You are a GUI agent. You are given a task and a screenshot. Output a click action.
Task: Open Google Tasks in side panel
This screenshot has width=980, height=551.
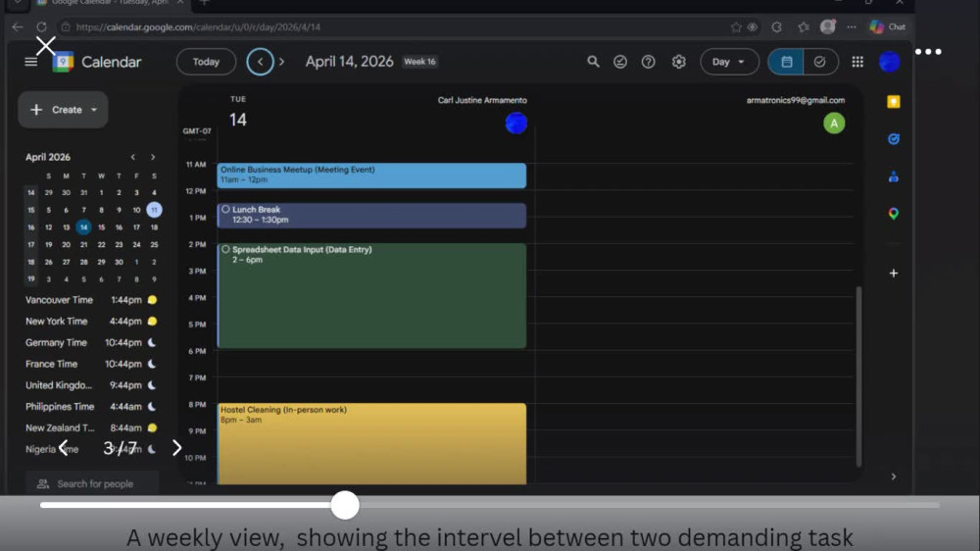pos(894,139)
